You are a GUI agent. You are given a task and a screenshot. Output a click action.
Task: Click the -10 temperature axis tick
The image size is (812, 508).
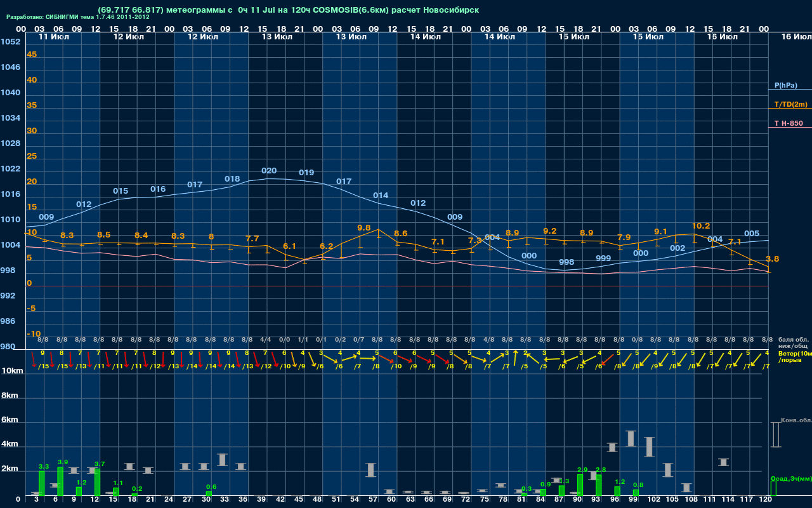pyautogui.click(x=34, y=334)
